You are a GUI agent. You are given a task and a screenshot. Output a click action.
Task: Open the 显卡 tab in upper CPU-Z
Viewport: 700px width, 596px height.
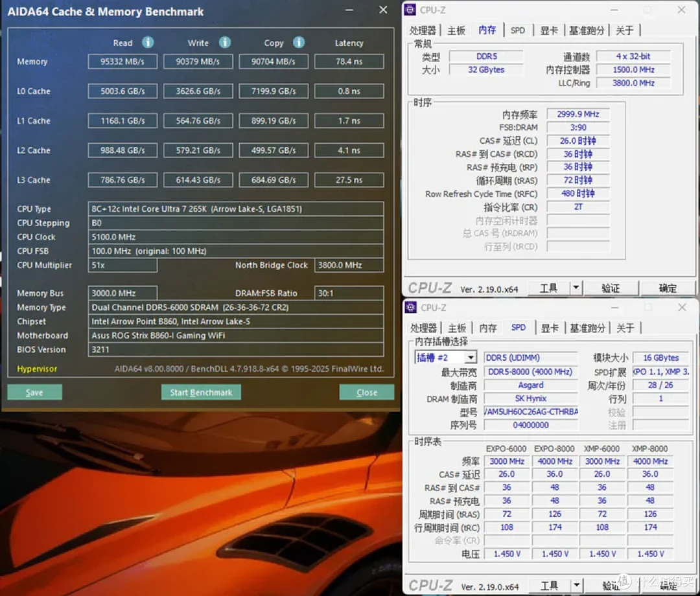549,30
